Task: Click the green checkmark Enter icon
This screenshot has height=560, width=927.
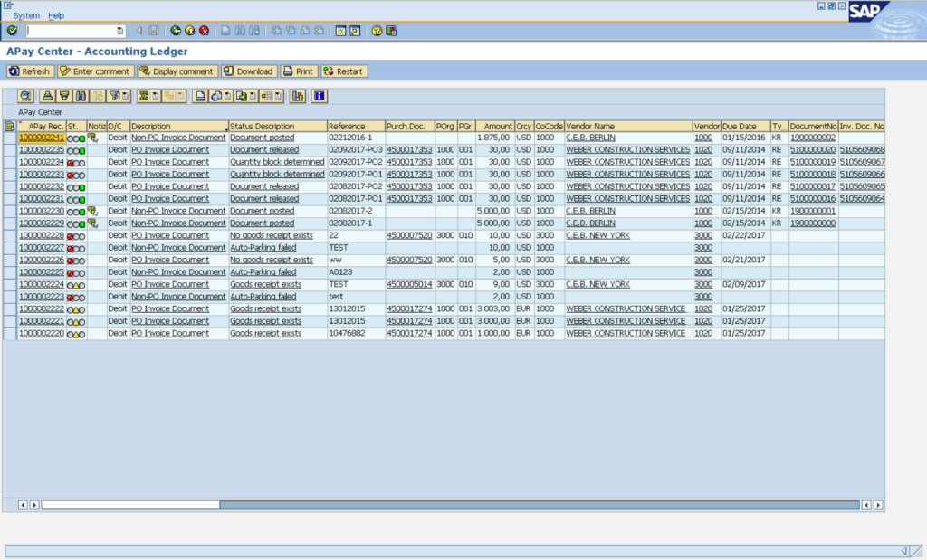Action: (12, 31)
